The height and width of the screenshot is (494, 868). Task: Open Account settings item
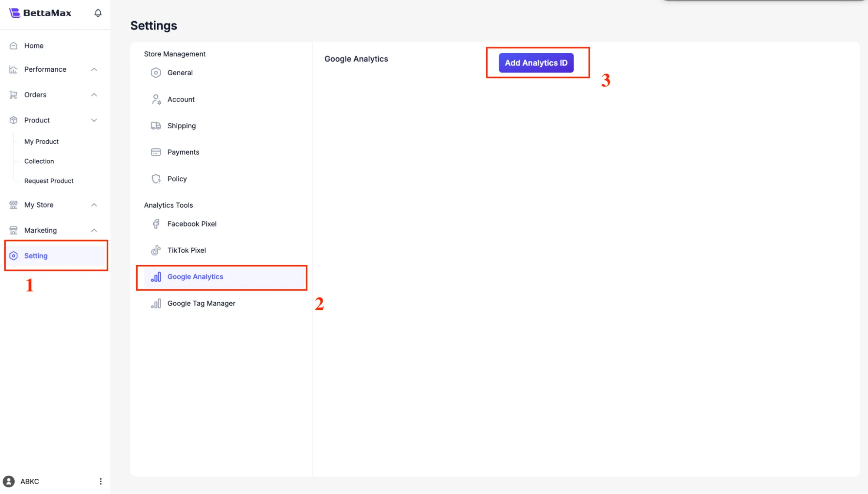click(181, 99)
